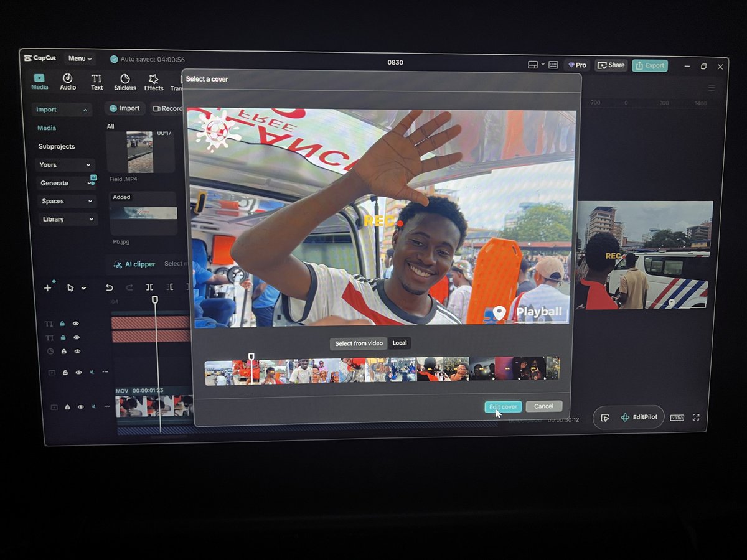Click the Record button
747x560 pixels.
click(167, 108)
